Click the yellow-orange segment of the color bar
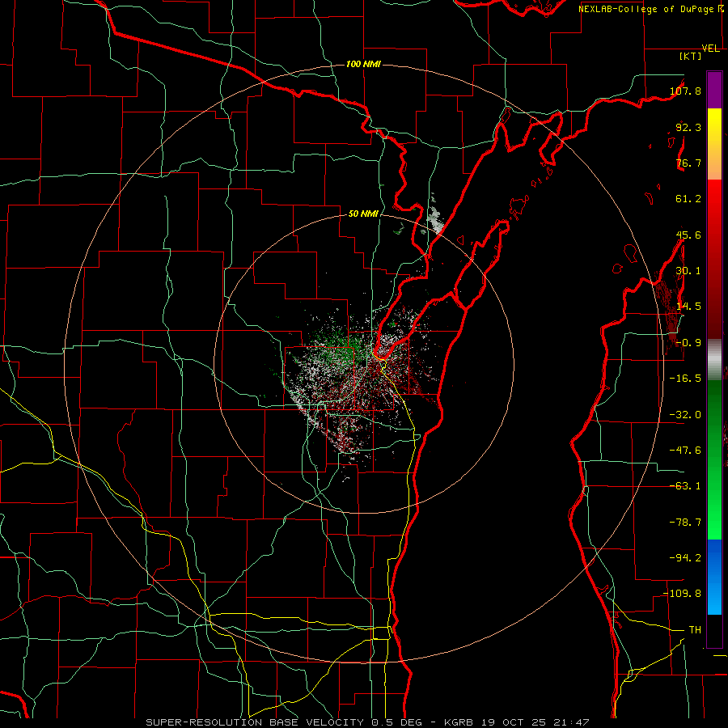 click(714, 144)
